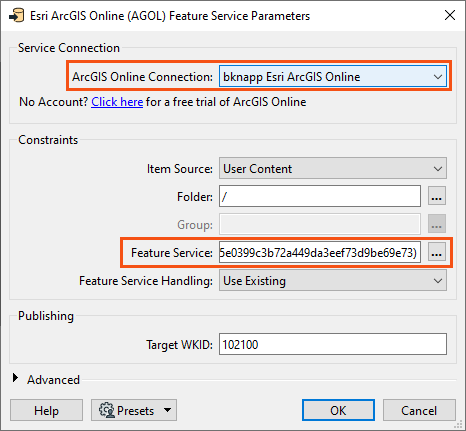Open the Item Source dropdown
Image resolution: width=466 pixels, height=431 pixels.
point(333,168)
